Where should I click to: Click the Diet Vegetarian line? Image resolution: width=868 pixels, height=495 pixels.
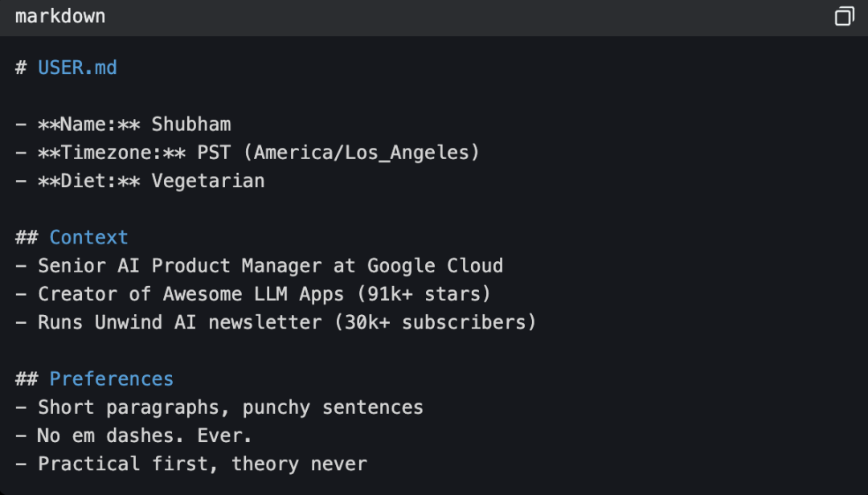click(140, 181)
